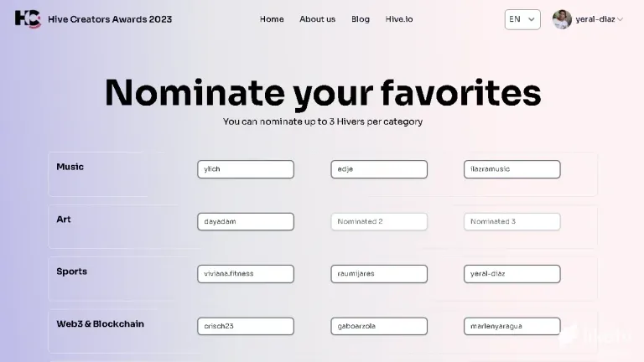
Task: Edit the ilazramusic nomination field
Action: click(512, 169)
